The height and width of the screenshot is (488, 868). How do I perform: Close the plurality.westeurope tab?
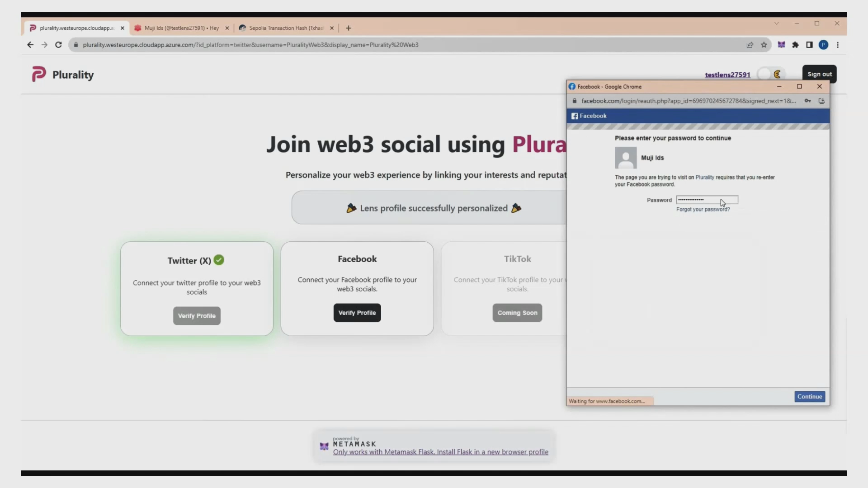[x=122, y=28]
